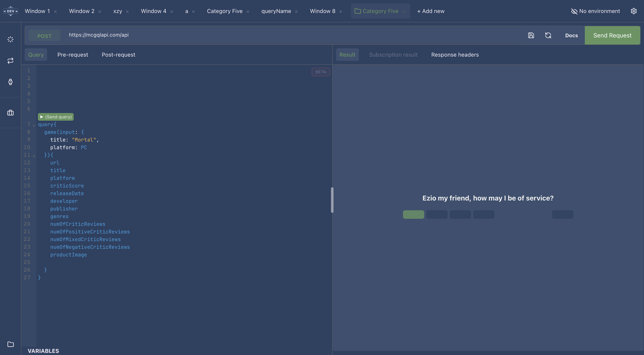Click the editor vertical scrollbar handle
Viewport: 644px width, 355px height.
tap(332, 200)
